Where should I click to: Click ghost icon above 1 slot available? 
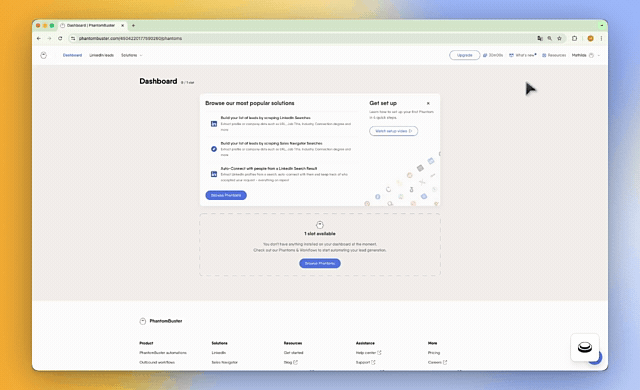pyautogui.click(x=320, y=225)
